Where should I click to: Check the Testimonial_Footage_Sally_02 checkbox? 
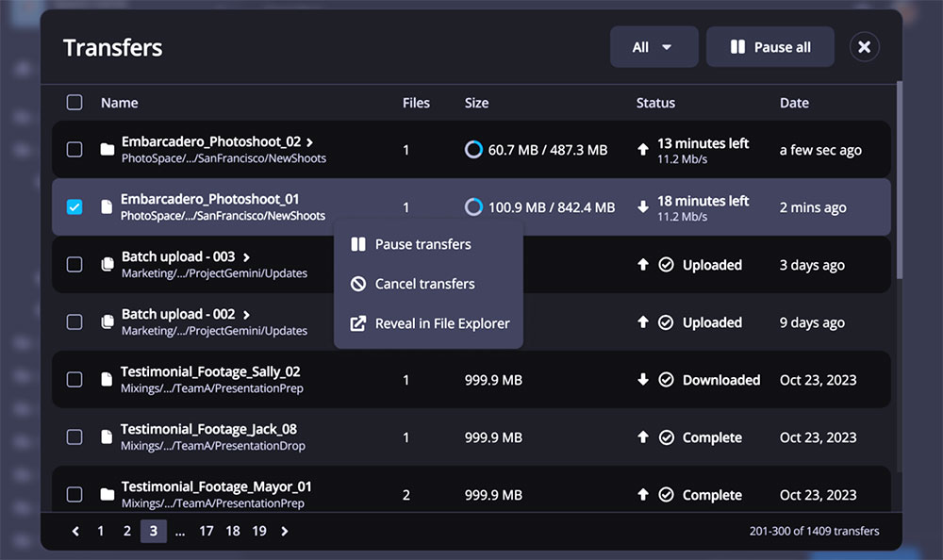(74, 380)
